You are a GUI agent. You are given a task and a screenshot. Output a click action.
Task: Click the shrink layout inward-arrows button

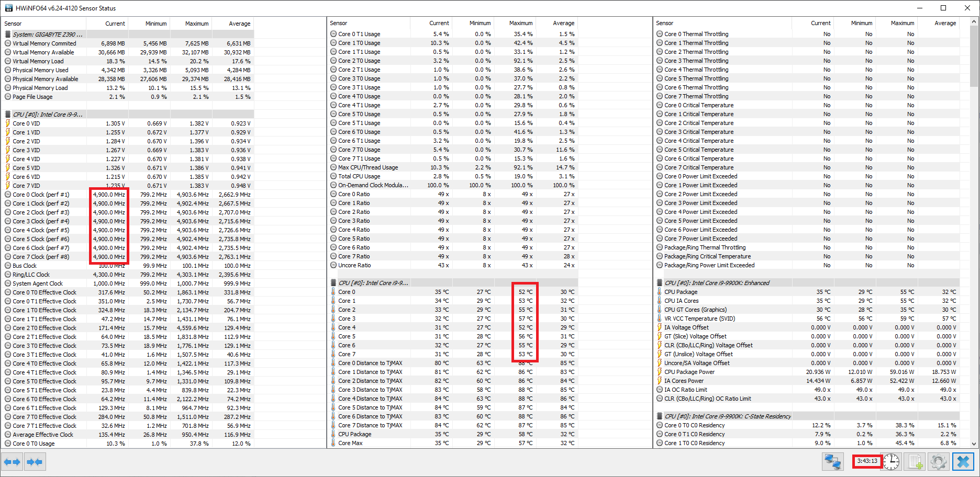pyautogui.click(x=35, y=462)
